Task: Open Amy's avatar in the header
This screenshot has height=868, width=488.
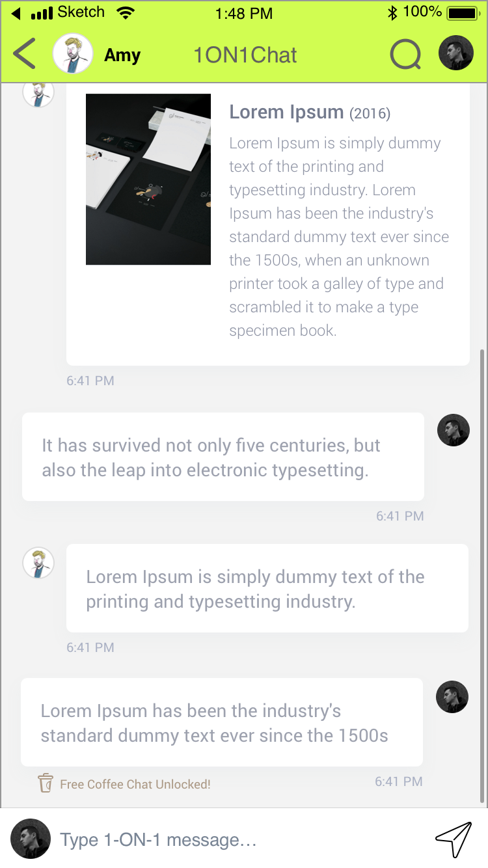Action: click(73, 53)
